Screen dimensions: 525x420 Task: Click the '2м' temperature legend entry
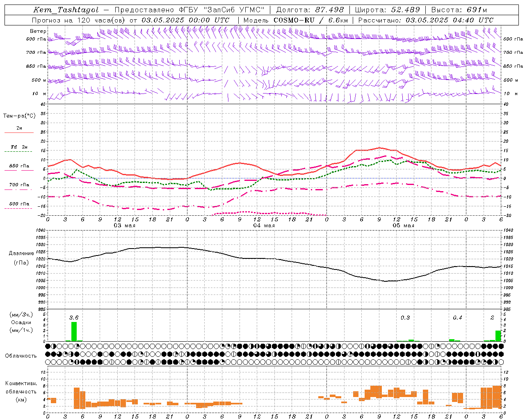(19, 128)
